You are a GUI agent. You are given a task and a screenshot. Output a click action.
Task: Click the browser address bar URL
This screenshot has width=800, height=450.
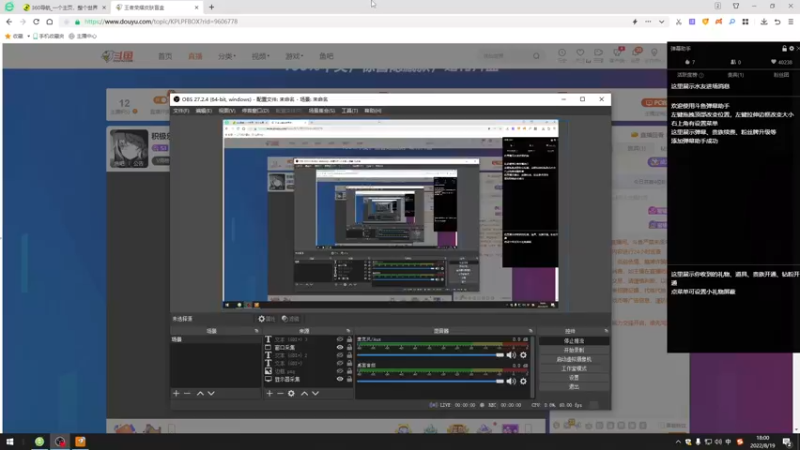tap(161, 22)
